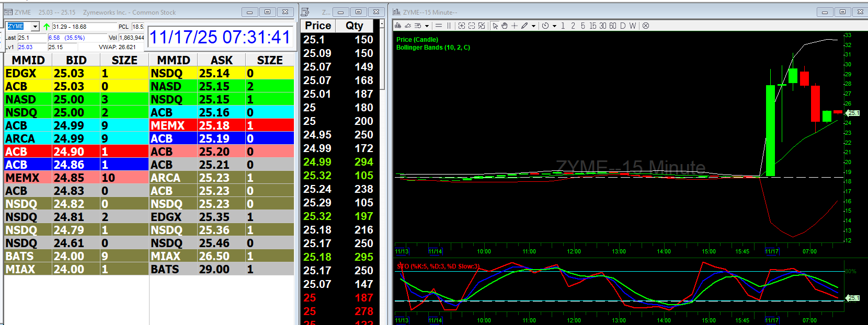
Task: Click the zoom-out chart icon
Action: pos(471,26)
